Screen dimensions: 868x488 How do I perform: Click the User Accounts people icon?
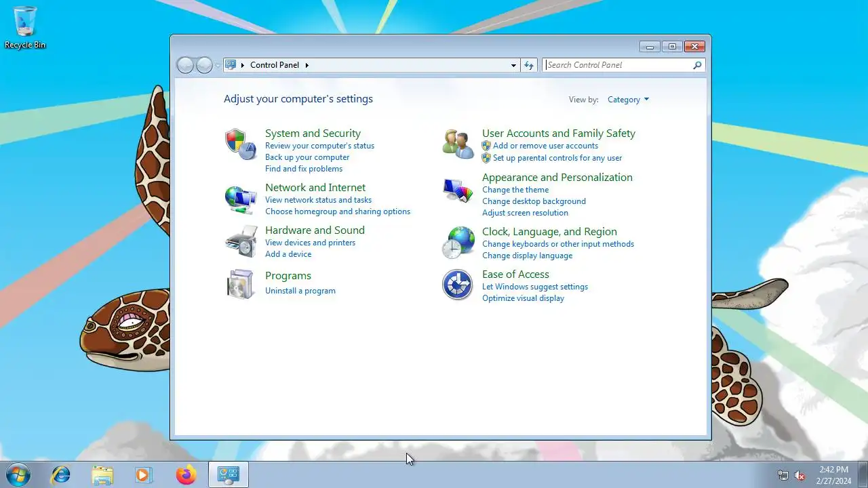tap(458, 144)
